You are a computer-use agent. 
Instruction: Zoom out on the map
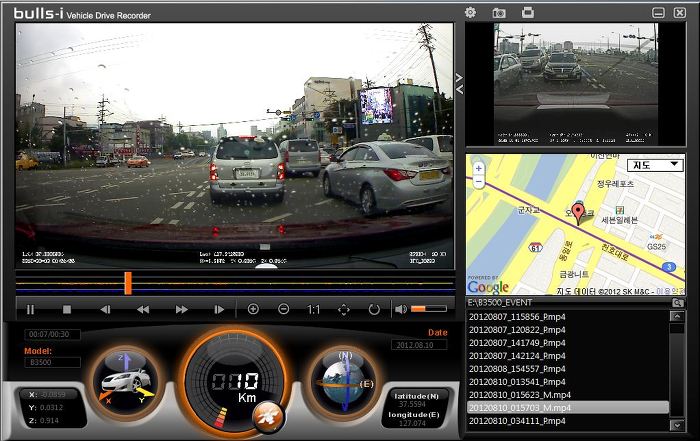(x=479, y=182)
